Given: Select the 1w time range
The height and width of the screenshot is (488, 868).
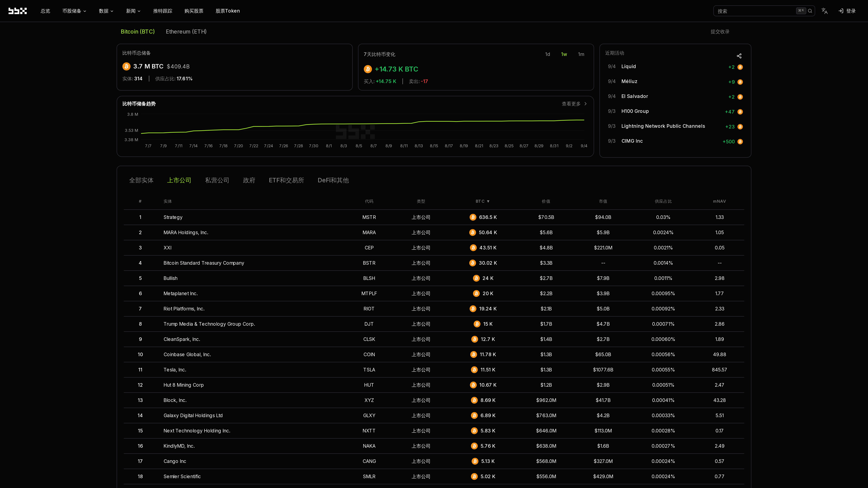Looking at the screenshot, I should pyautogui.click(x=564, y=54).
